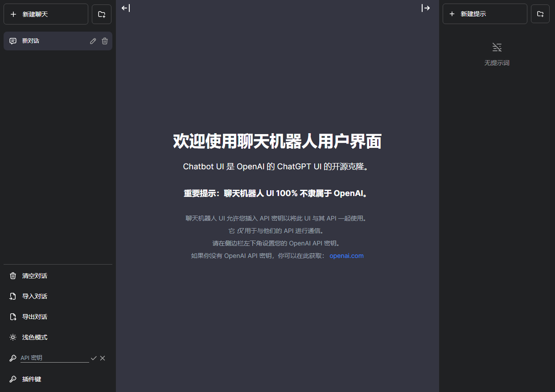
Task: Collapse the left sidebar with the arrow
Action: pyautogui.click(x=126, y=8)
